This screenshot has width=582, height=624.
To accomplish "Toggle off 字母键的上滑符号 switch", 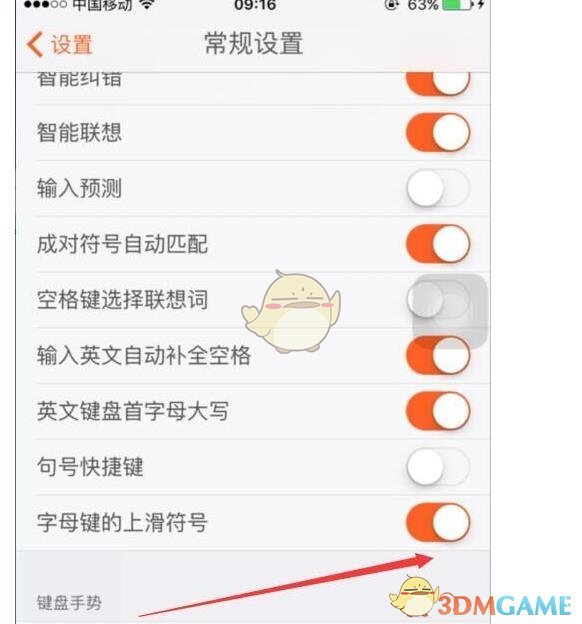I will tap(438, 522).
